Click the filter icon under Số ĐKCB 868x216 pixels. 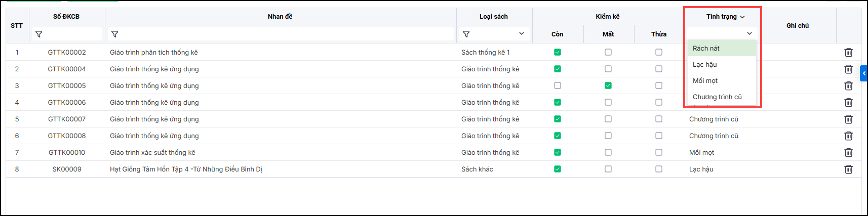tap(39, 34)
